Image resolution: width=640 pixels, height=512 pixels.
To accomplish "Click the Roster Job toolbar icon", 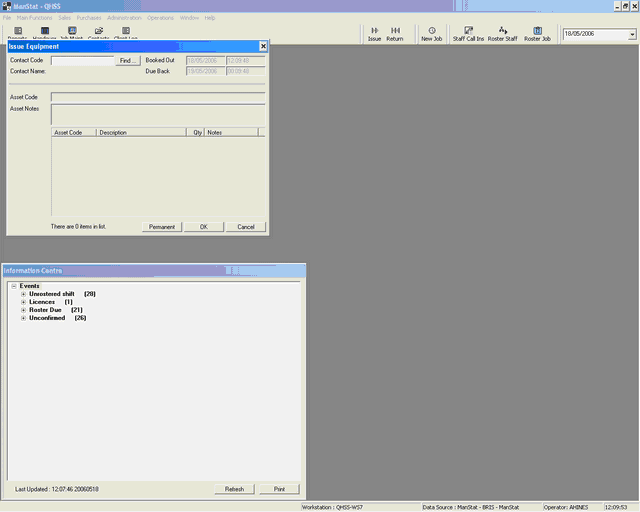I will [538, 33].
